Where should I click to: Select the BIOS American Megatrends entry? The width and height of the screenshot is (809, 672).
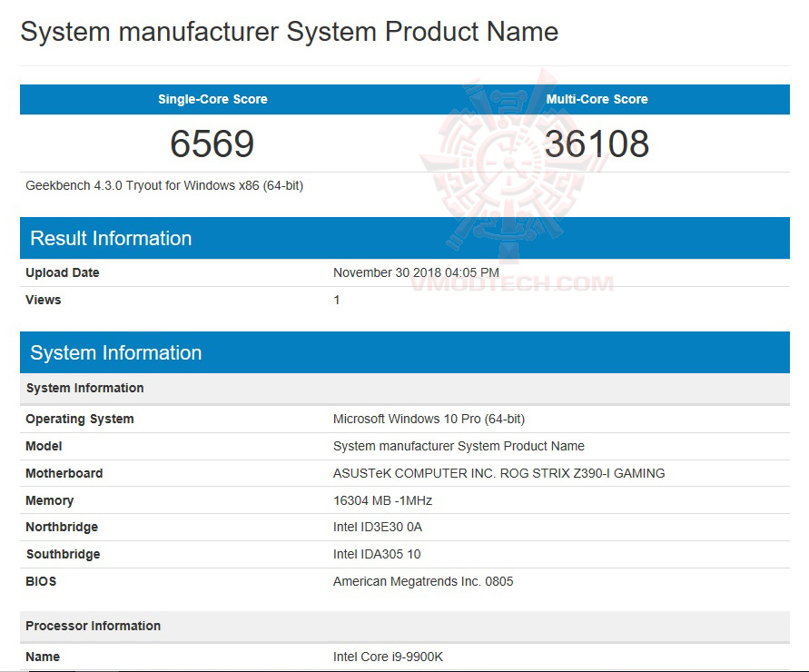pos(423,581)
